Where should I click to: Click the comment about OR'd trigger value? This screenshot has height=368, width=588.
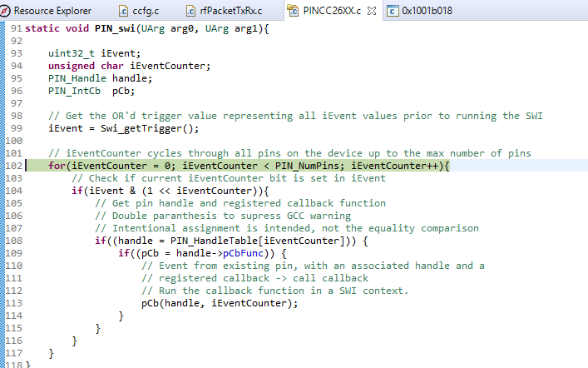tap(295, 116)
